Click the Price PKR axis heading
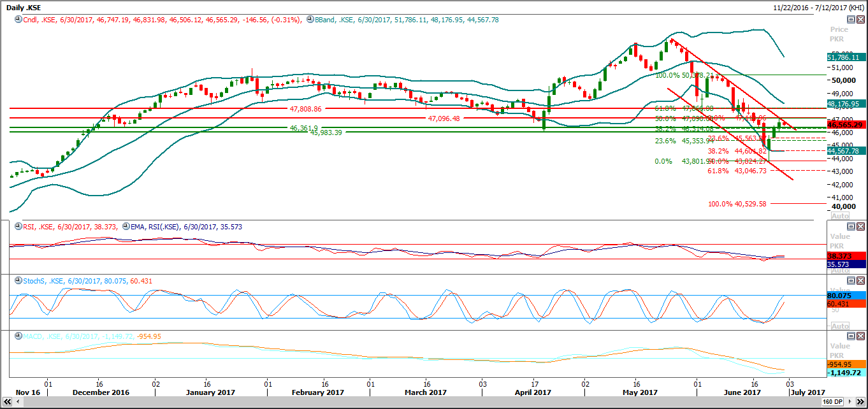 (839, 34)
